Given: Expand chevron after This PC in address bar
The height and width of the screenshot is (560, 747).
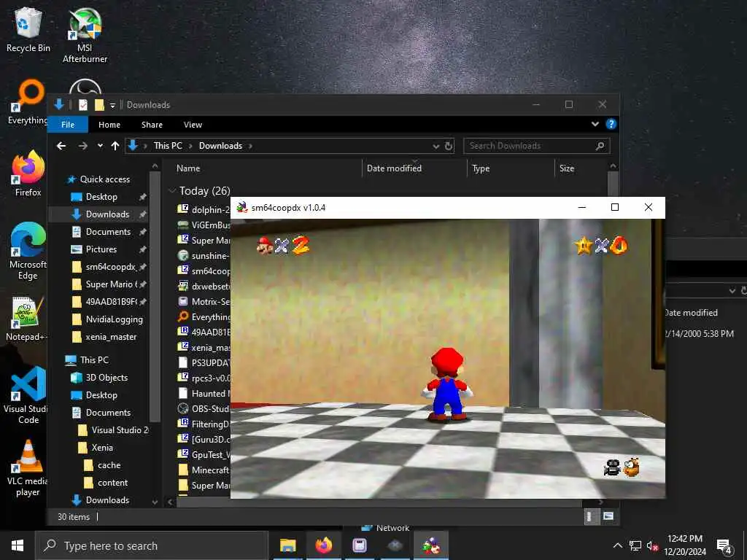Looking at the screenshot, I should point(190,146).
